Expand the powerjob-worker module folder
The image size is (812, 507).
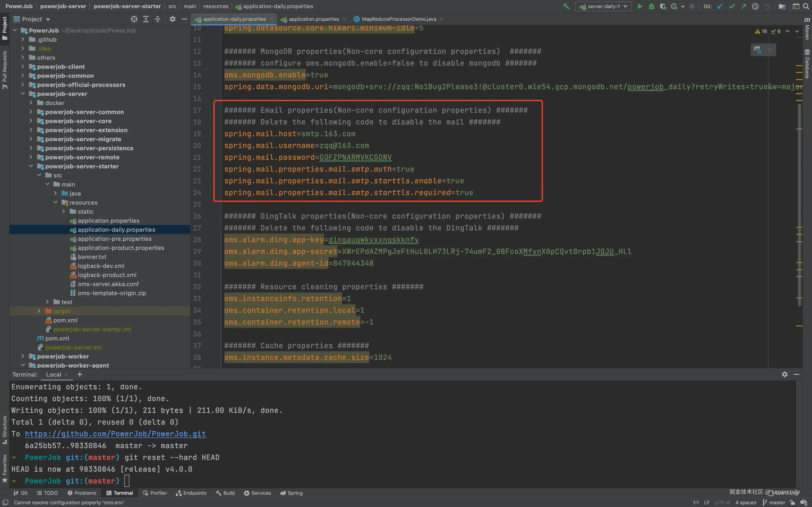click(22, 356)
